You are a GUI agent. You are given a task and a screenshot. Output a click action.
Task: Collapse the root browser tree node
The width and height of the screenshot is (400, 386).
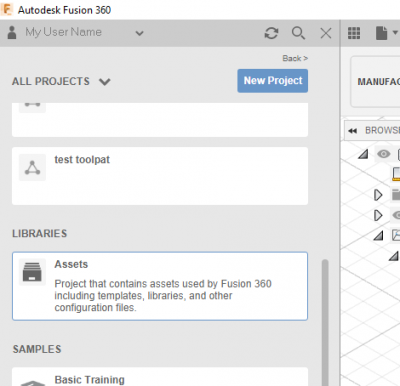tap(363, 154)
